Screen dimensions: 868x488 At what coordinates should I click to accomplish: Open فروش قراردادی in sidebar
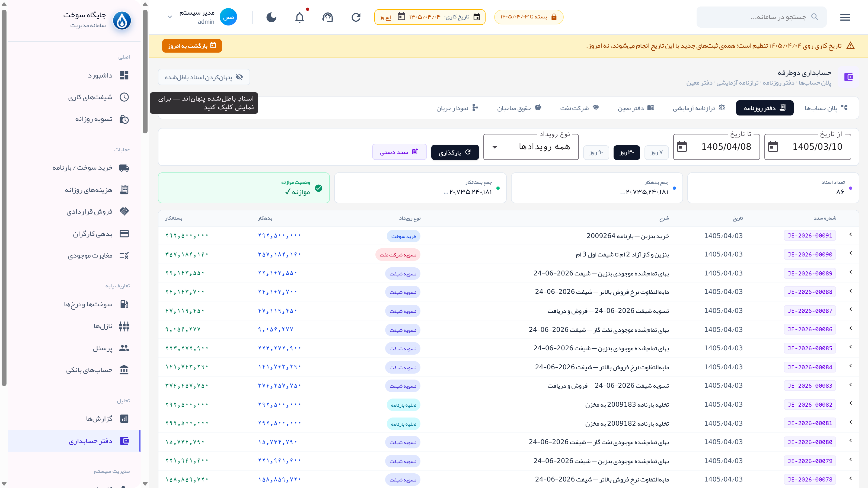click(x=74, y=211)
